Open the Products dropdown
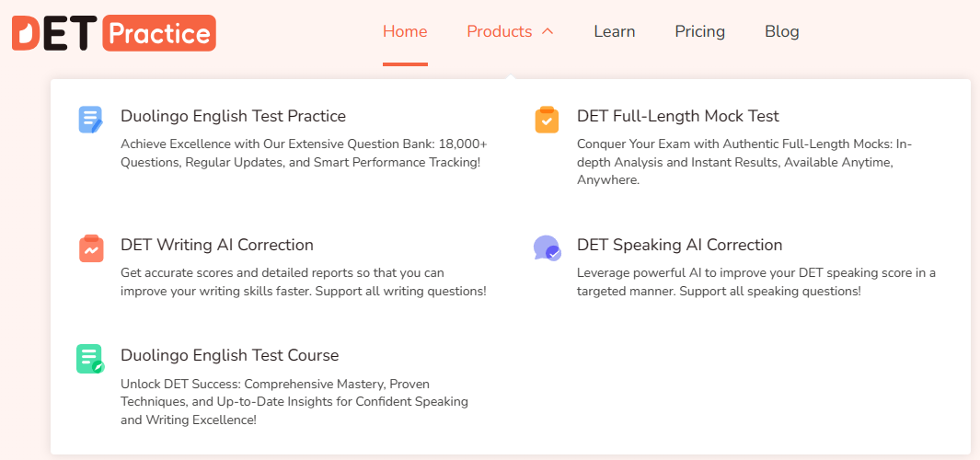980x460 pixels. point(500,31)
